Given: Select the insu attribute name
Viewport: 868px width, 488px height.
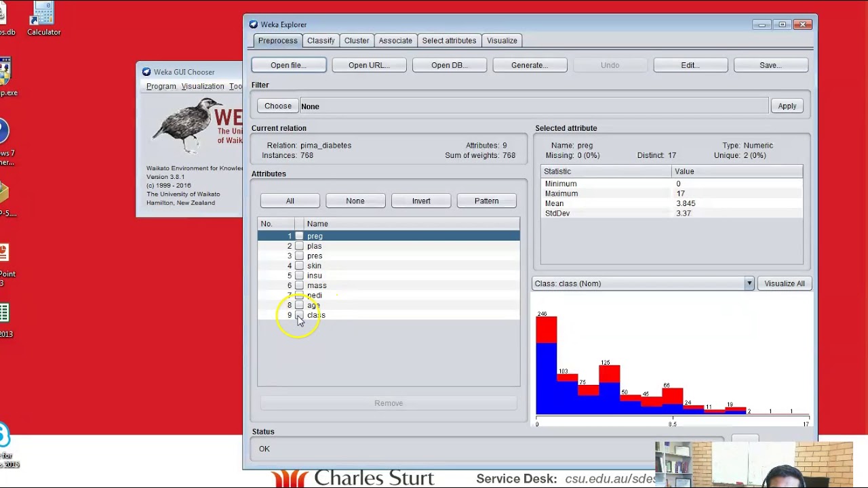Looking at the screenshot, I should coord(314,275).
